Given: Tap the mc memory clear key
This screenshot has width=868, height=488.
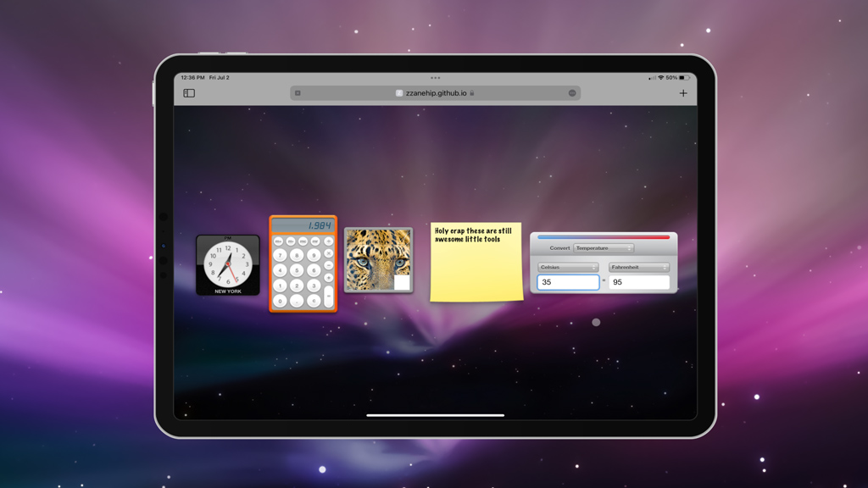Looking at the screenshot, I should [301, 241].
